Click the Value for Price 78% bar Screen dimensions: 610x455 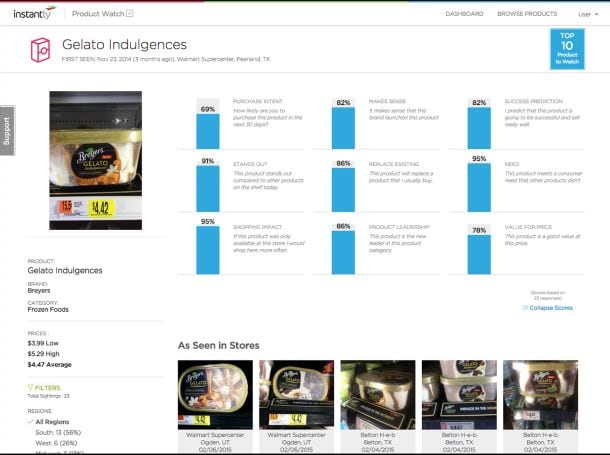click(x=479, y=254)
